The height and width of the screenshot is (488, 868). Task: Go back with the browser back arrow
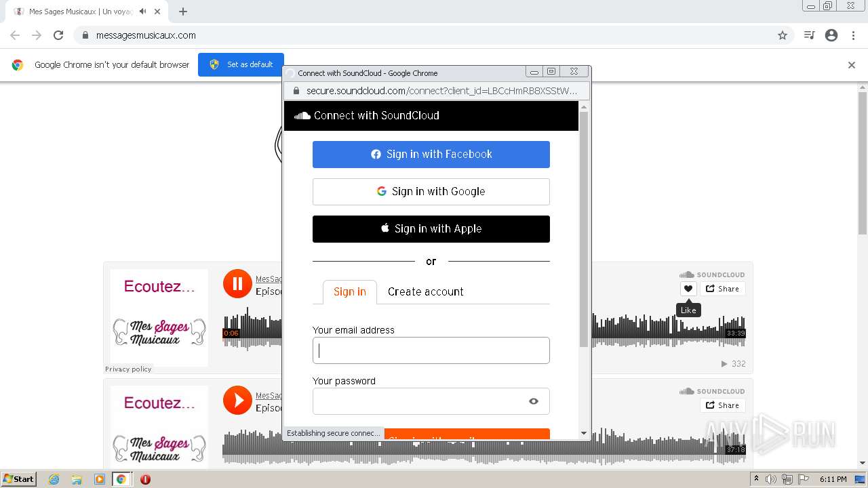point(15,35)
